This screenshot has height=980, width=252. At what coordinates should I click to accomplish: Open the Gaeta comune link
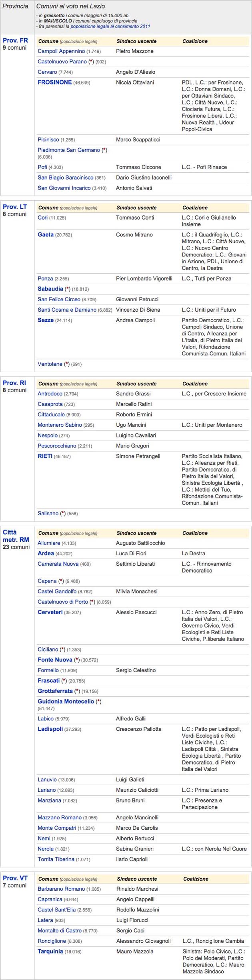click(x=46, y=235)
